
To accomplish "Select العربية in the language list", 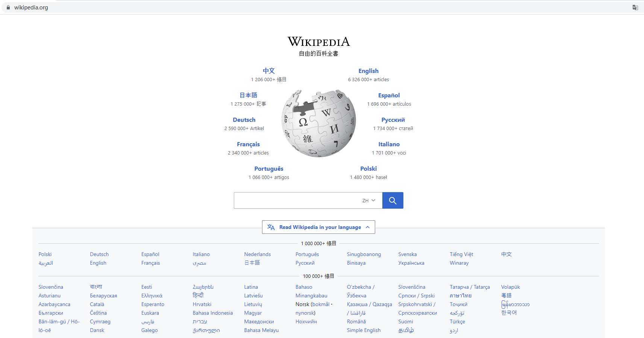I will click(45, 263).
